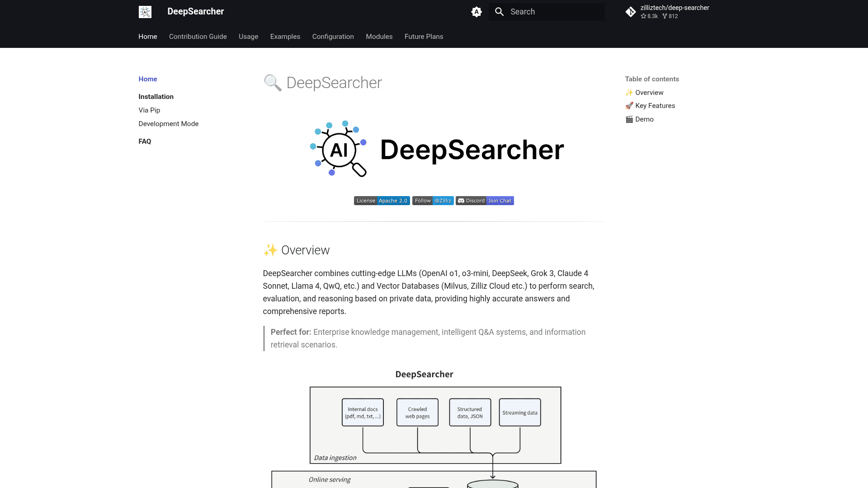Jump to Demo in table of contents
Screen dimensions: 868x488
coord(639,119)
